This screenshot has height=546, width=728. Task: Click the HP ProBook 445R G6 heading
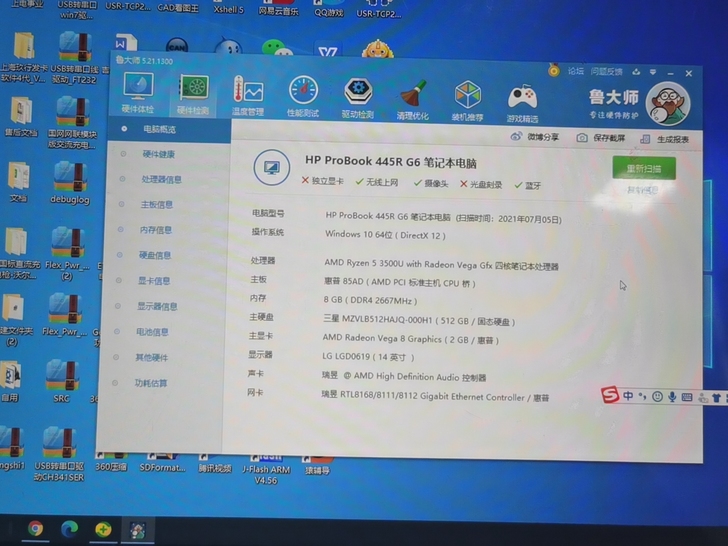coord(390,162)
